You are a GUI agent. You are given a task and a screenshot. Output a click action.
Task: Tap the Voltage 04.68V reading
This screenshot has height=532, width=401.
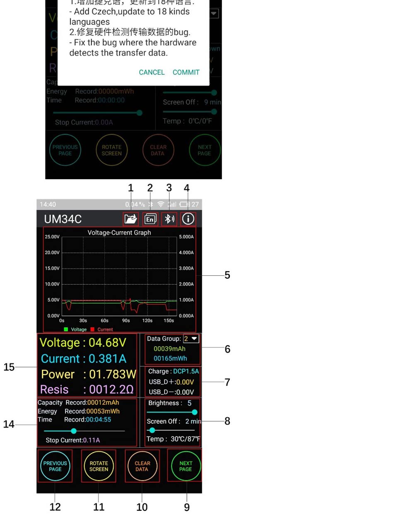(x=83, y=343)
